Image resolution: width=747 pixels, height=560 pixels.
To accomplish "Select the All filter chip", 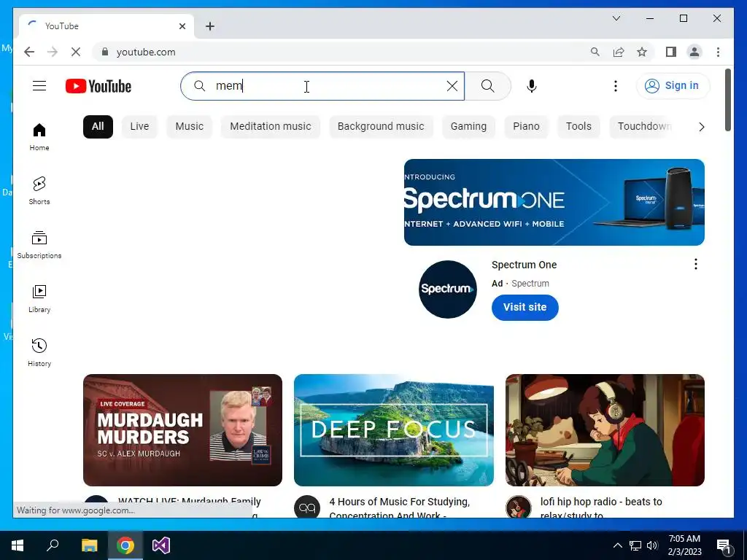I will (x=98, y=127).
